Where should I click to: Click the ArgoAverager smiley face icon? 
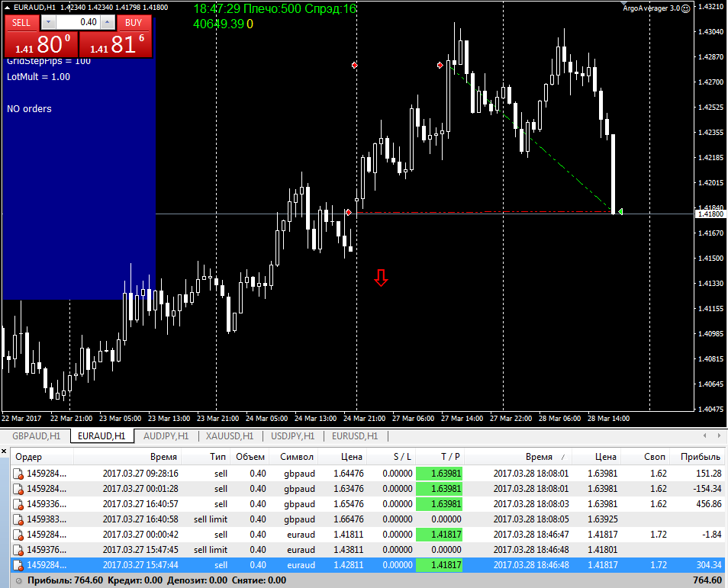tap(686, 8)
